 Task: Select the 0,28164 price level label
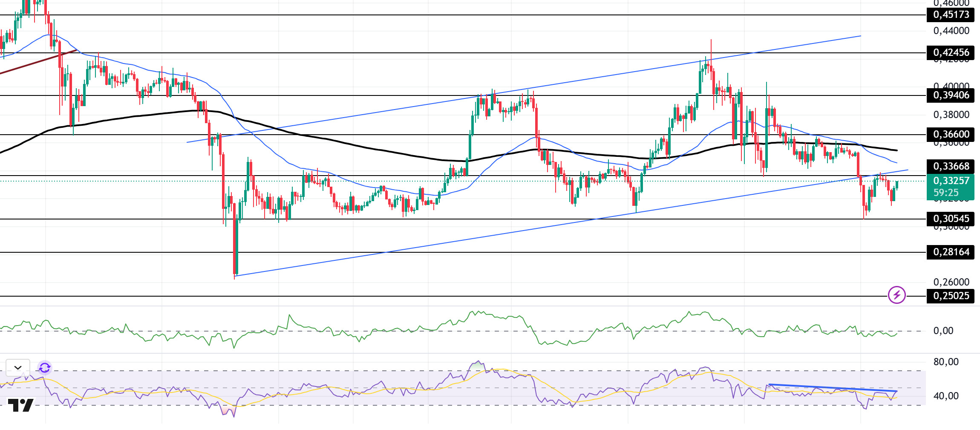(x=951, y=252)
